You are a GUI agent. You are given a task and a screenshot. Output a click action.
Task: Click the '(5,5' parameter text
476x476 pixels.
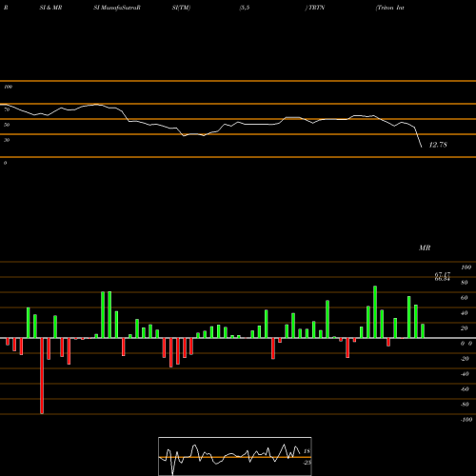pos(245,8)
